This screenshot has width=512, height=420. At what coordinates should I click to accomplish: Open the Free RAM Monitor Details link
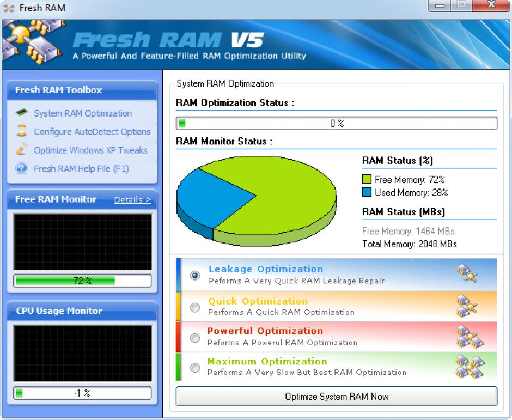132,199
